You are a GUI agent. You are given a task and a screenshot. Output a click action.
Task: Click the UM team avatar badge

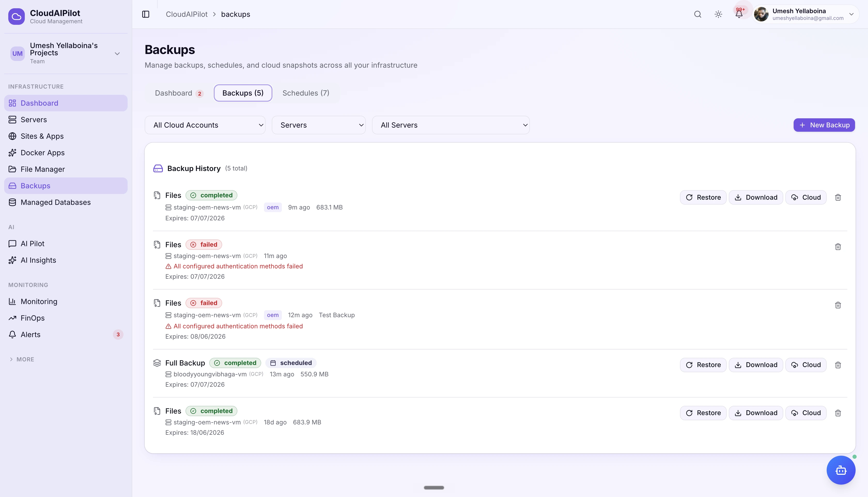pyautogui.click(x=17, y=53)
